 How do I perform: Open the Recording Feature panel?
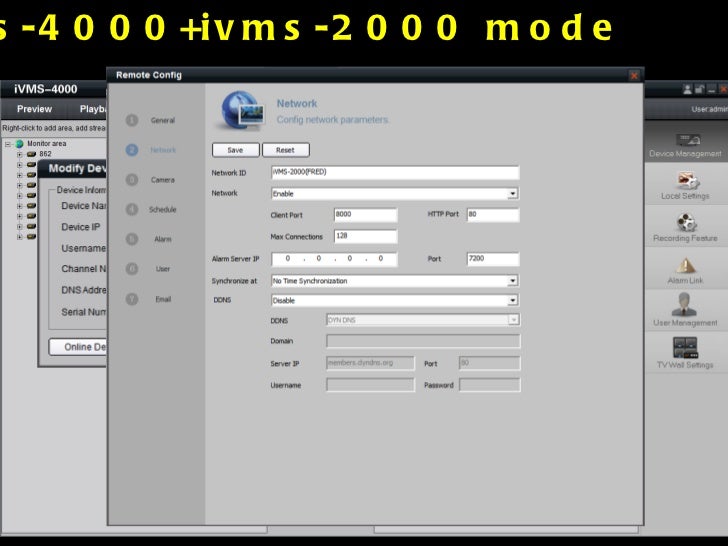[685, 227]
